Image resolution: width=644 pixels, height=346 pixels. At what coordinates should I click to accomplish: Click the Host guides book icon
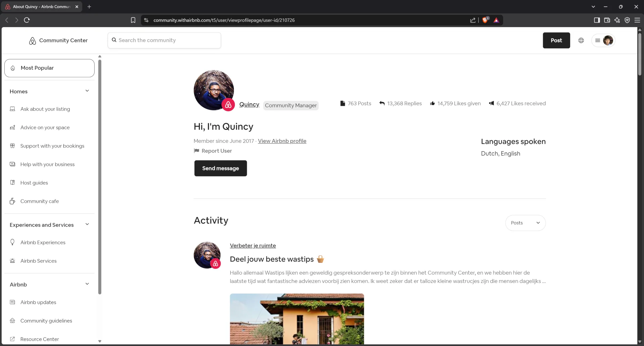[12, 183]
